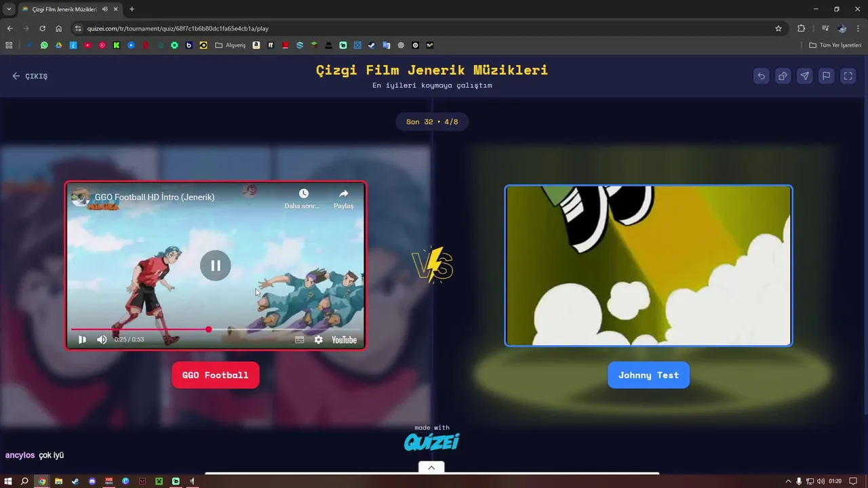The width and height of the screenshot is (868, 488).
Task: Open the Chrome profile avatar
Action: point(842,28)
